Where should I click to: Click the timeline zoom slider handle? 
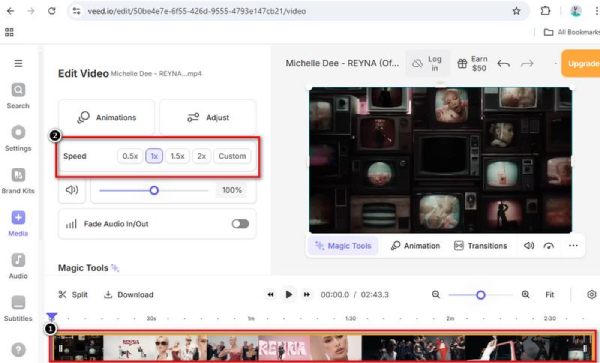(x=481, y=295)
